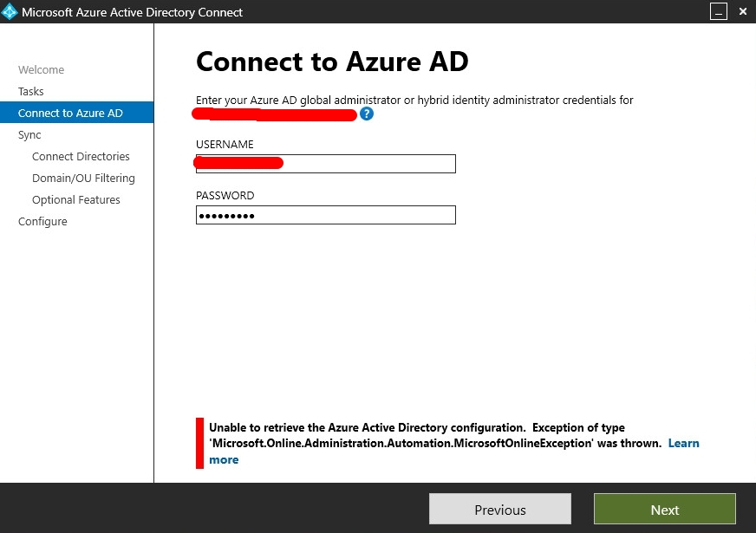
Task: Open the Domain/OU Filtering step
Action: pos(83,179)
